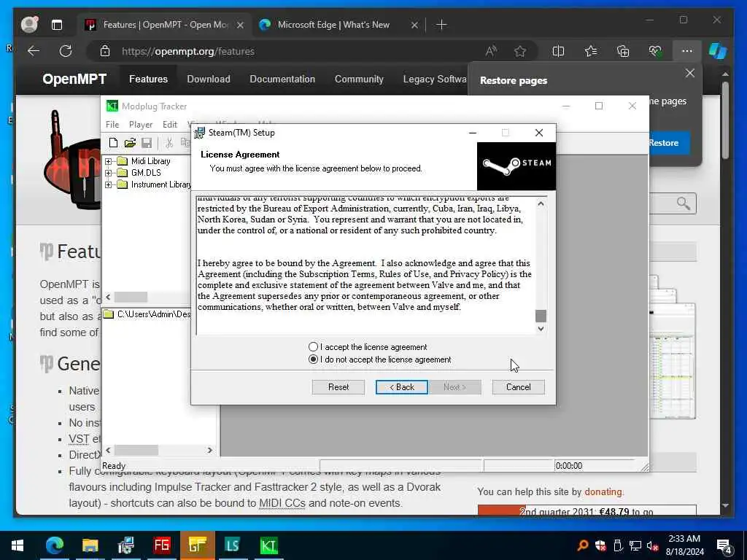747x560 pixels.
Task: Expand the Instrument Library tree node
Action: point(108,184)
